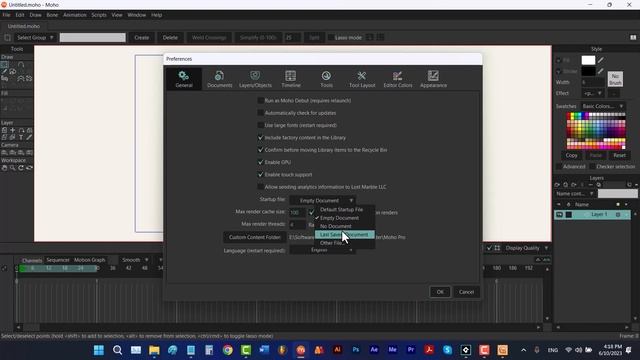
Task: Enable Use large fonts option
Action: [x=260, y=125]
